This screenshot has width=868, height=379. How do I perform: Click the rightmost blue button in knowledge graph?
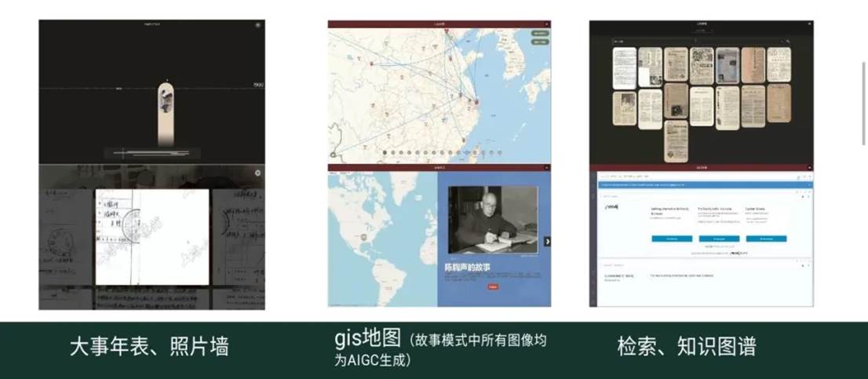coord(766,239)
